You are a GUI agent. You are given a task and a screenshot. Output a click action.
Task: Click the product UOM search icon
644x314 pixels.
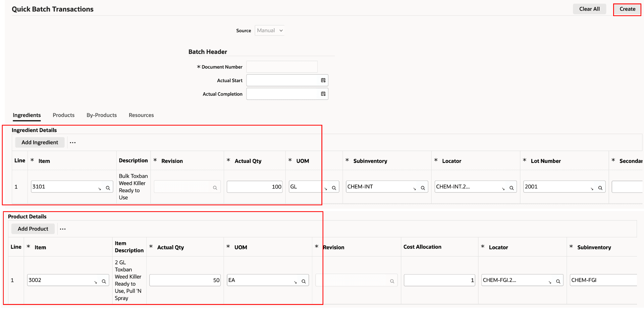[304, 281]
